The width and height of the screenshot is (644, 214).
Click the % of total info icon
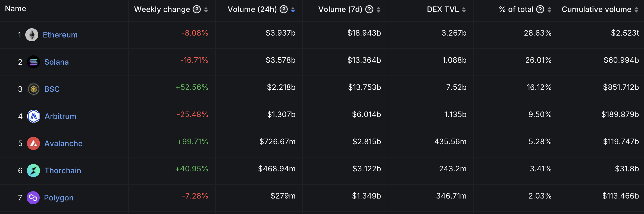click(x=540, y=10)
